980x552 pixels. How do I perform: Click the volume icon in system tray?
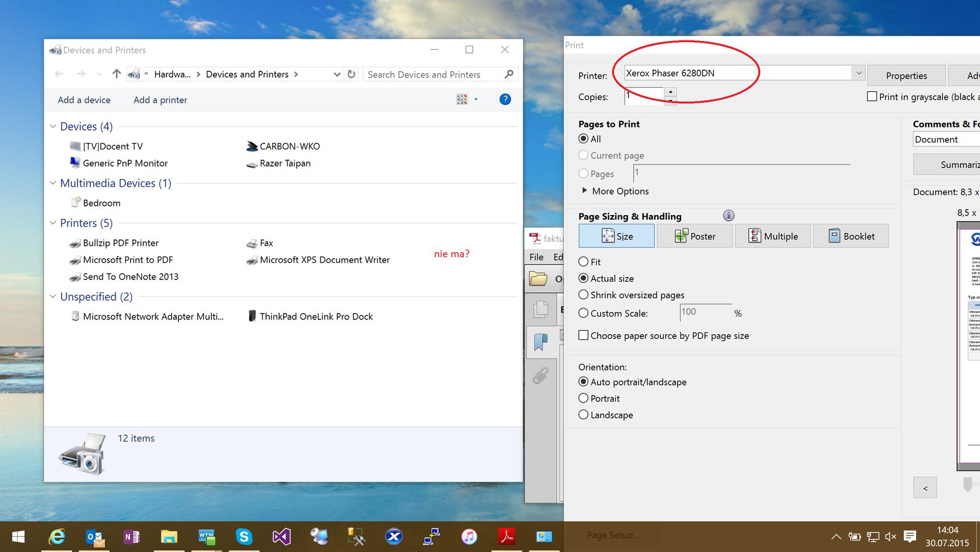[891, 537]
